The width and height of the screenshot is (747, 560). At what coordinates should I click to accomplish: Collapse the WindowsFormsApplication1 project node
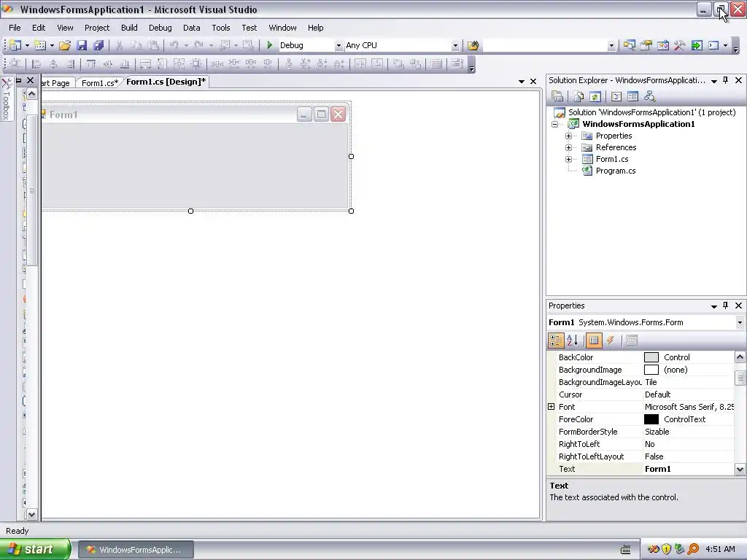point(555,124)
